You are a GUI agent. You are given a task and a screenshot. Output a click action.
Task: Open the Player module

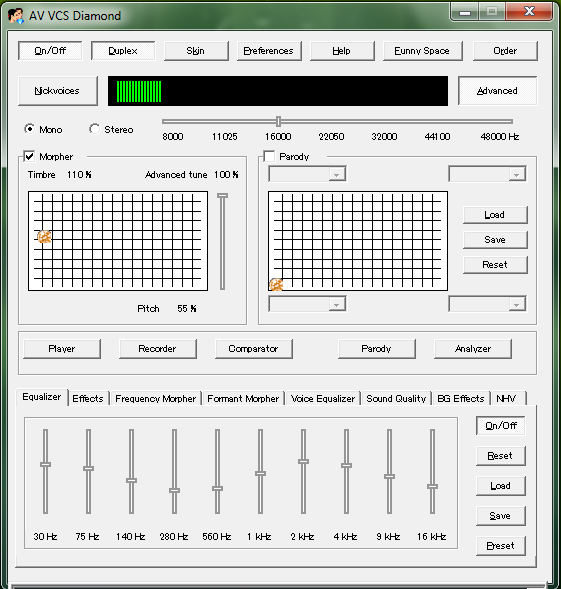tap(62, 349)
